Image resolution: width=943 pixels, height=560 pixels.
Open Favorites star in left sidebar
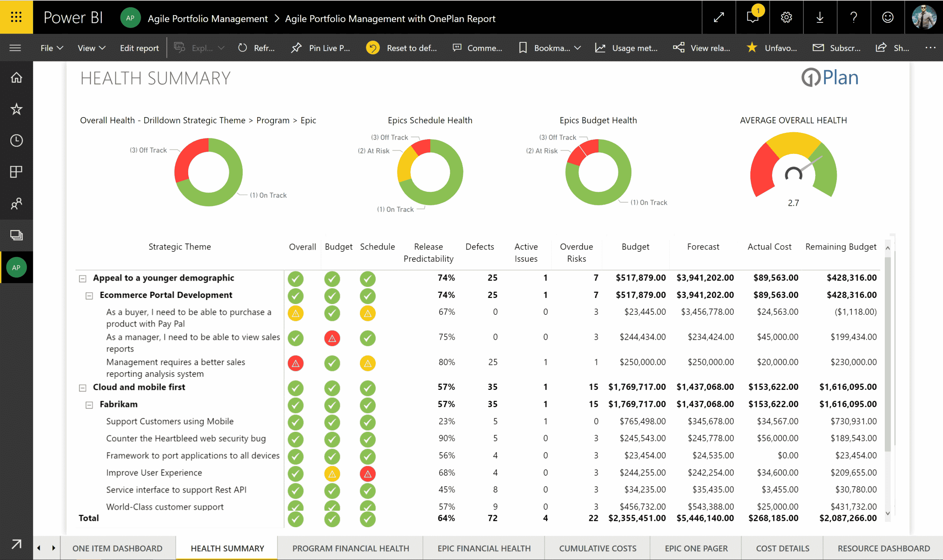tap(16, 109)
